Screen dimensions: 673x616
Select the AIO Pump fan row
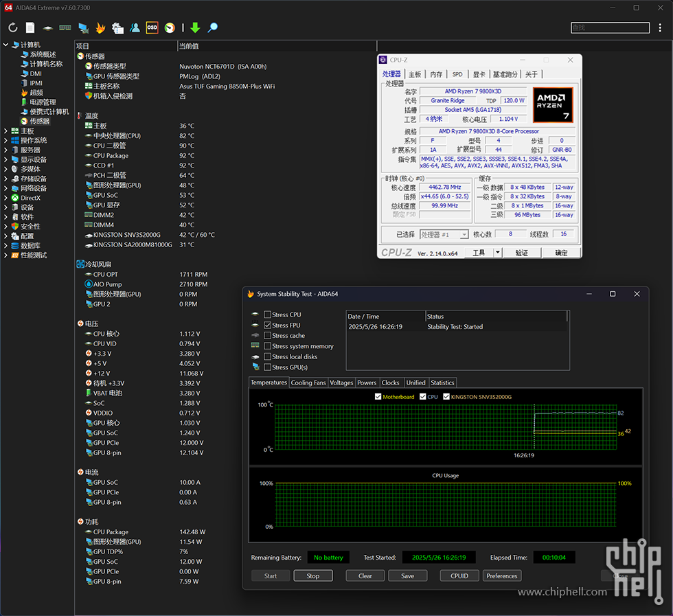coord(226,284)
